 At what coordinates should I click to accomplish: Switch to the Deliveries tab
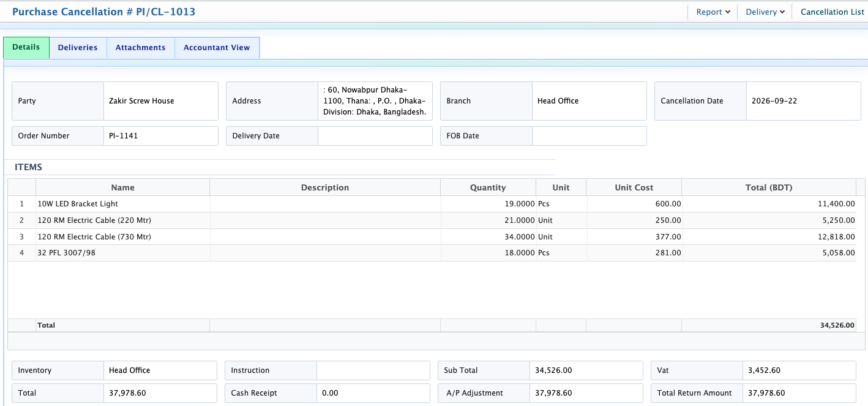point(78,48)
